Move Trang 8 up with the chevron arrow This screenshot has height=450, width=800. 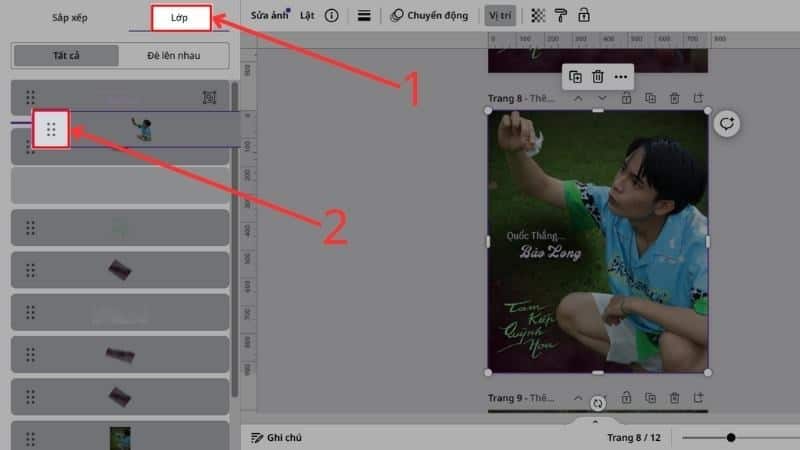[578, 98]
